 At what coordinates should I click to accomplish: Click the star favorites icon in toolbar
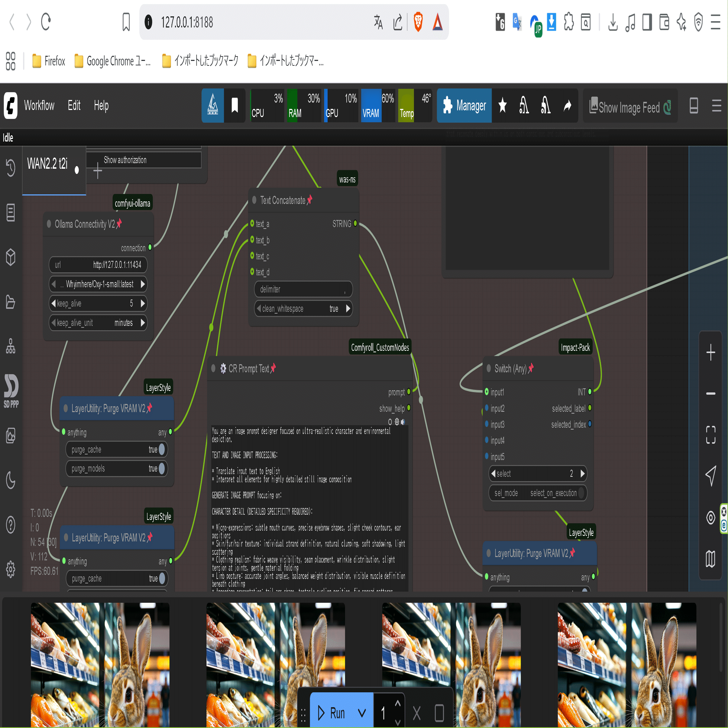pos(502,106)
